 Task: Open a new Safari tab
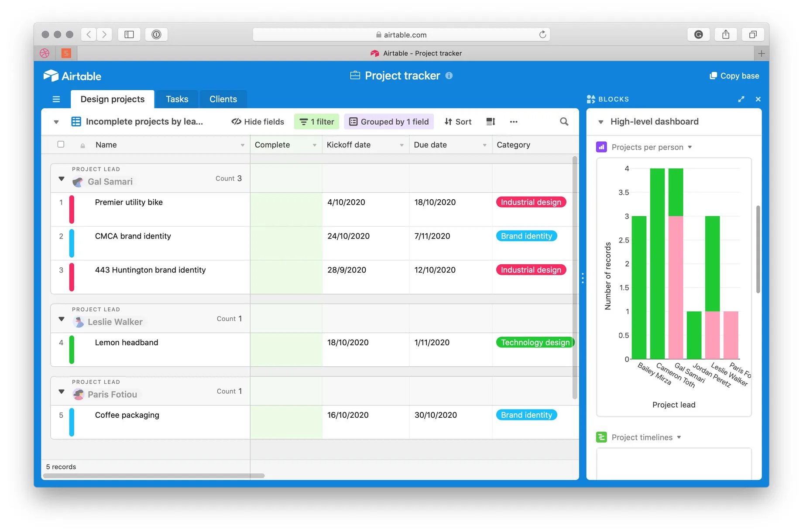[x=761, y=53]
